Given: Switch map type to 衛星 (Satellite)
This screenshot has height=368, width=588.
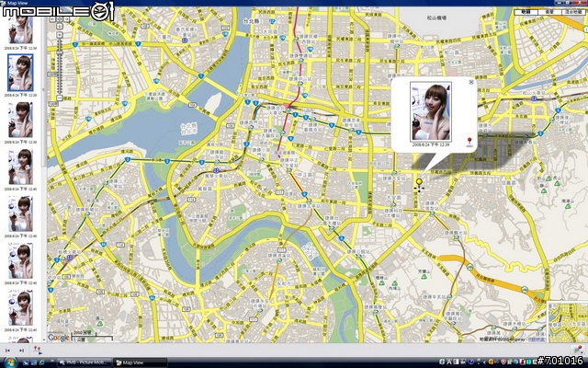Looking at the screenshot, I should tap(549, 12).
